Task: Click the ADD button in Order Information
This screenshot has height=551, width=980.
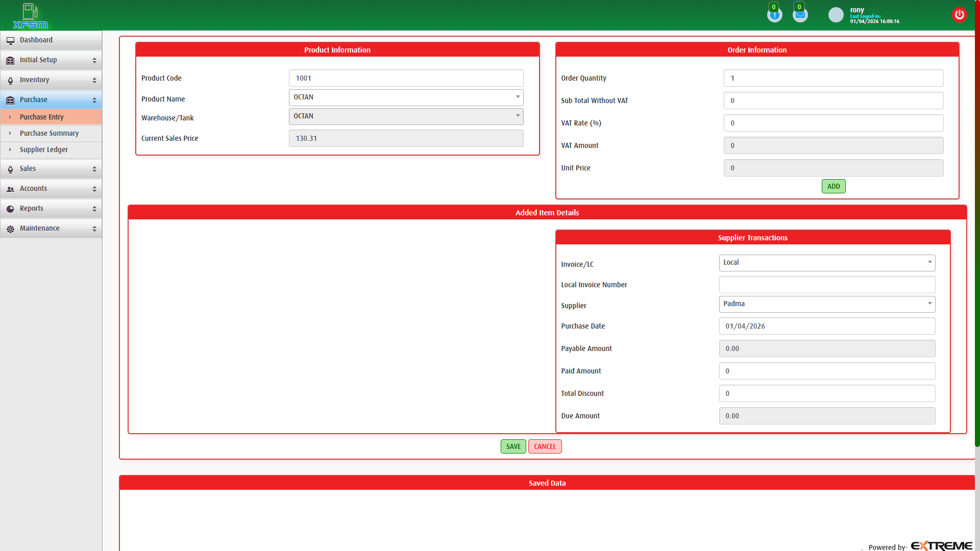Action: click(833, 186)
